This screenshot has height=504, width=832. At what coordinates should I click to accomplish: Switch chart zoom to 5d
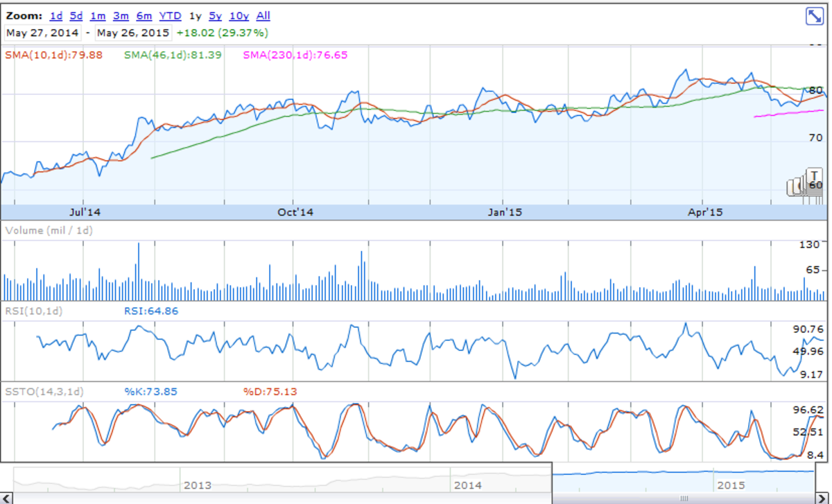[x=76, y=16]
